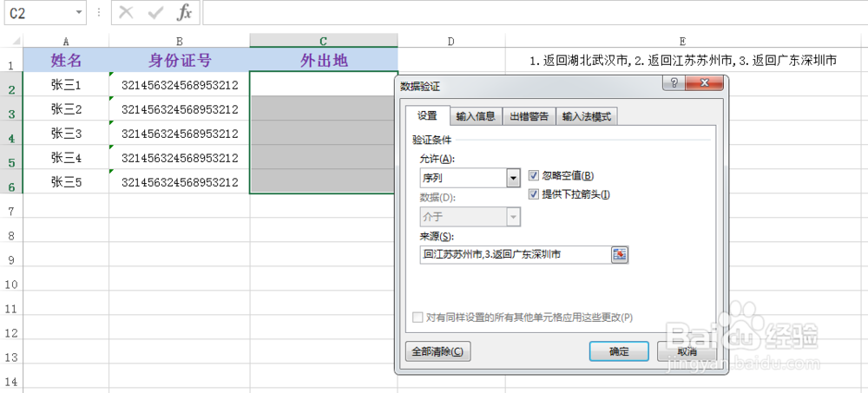This screenshot has height=393, width=868.
Task: Click the ID number cell in 张三1 row
Action: (x=180, y=85)
